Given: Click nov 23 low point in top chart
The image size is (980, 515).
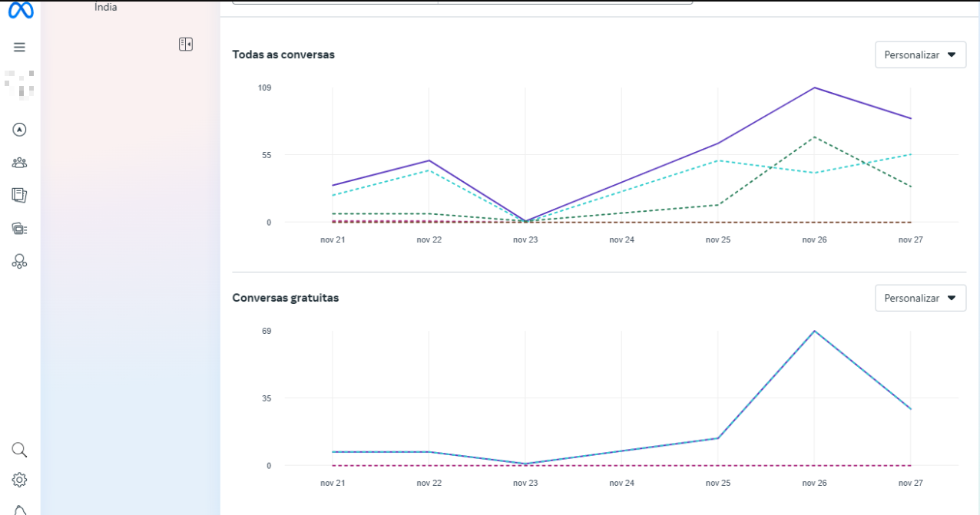Looking at the screenshot, I should 525,221.
